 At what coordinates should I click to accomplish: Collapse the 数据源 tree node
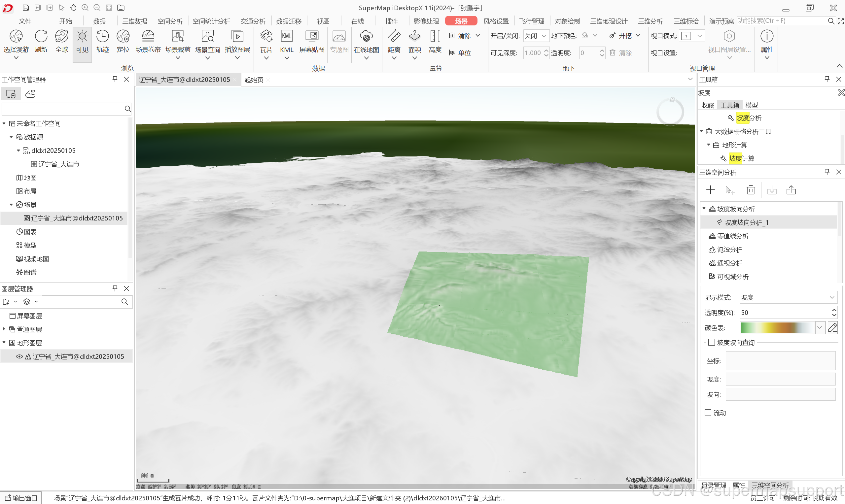pyautogui.click(x=11, y=137)
